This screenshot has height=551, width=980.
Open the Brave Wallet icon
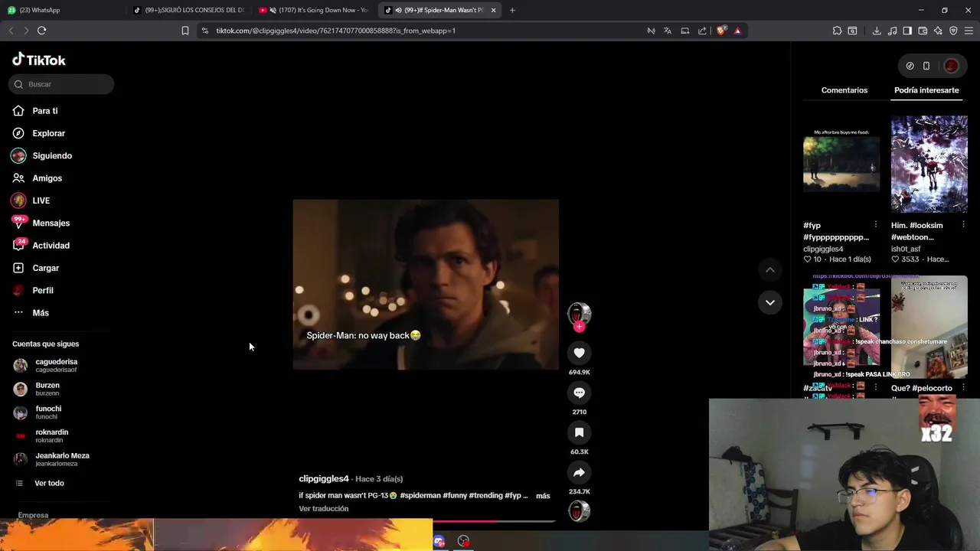tap(923, 31)
